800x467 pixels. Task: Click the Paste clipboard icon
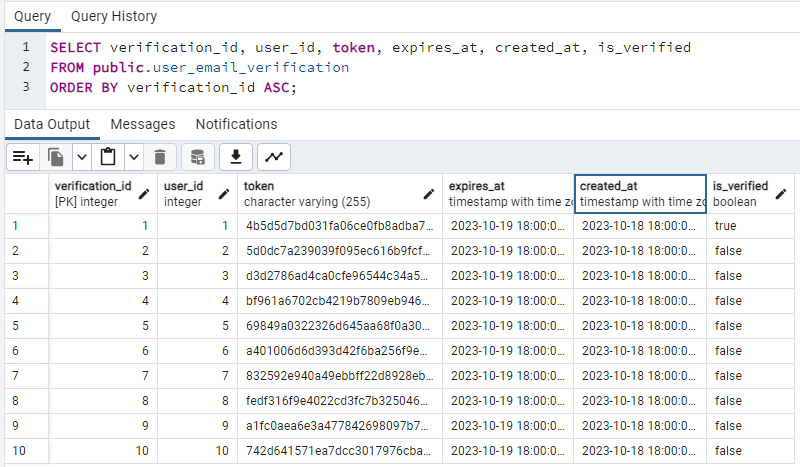108,157
